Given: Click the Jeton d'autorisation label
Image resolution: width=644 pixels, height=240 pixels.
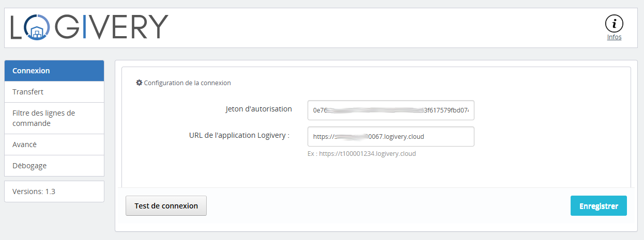Looking at the screenshot, I should 258,109.
